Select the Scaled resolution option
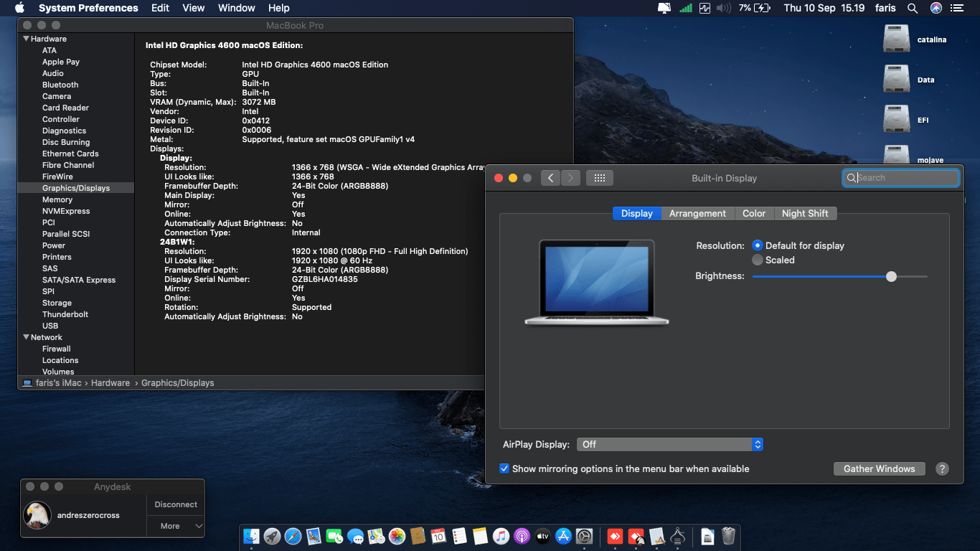Screen dimensions: 980x551 [757, 260]
